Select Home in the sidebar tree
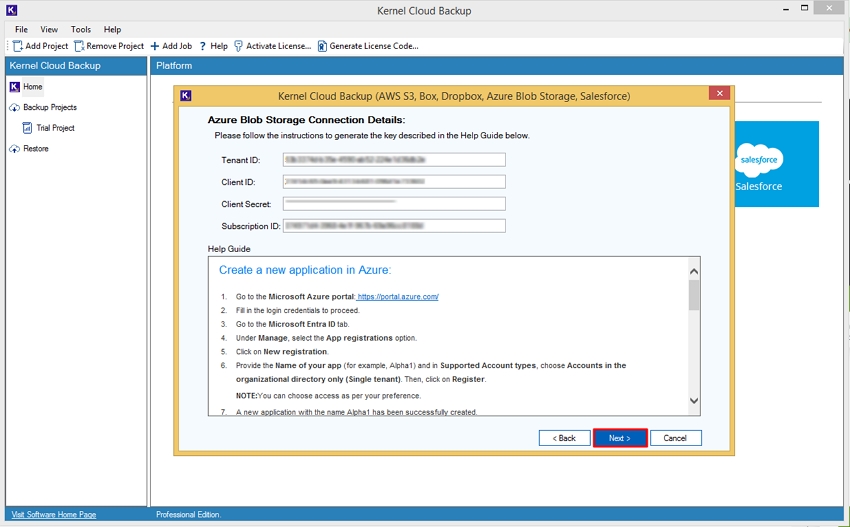850x527 pixels. pyautogui.click(x=33, y=87)
